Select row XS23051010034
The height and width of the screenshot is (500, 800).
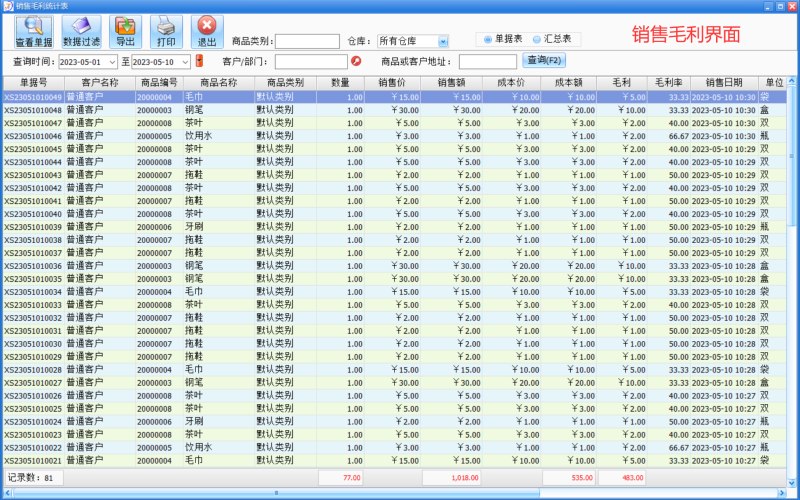pos(395,292)
